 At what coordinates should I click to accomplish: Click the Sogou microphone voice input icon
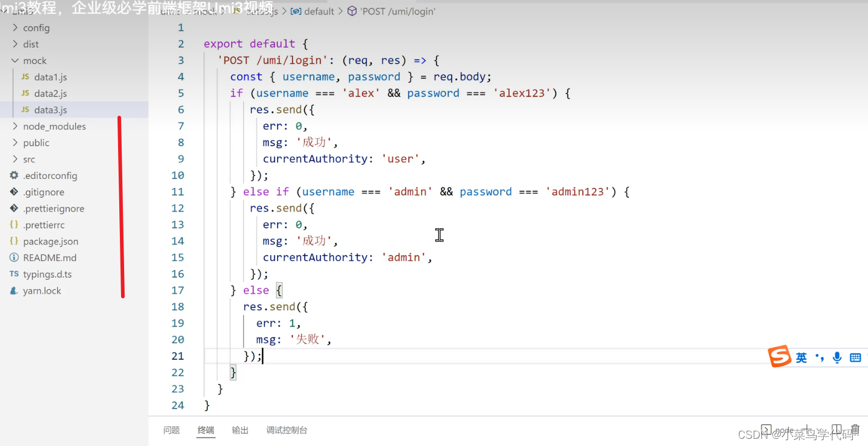click(837, 358)
